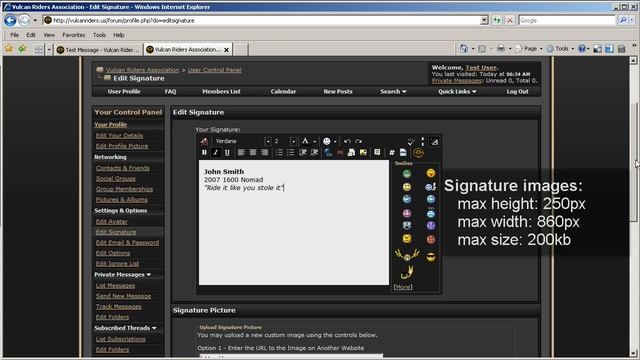The height and width of the screenshot is (360, 640).
Task: Decrease indent of the text
Action: click(x=302, y=153)
